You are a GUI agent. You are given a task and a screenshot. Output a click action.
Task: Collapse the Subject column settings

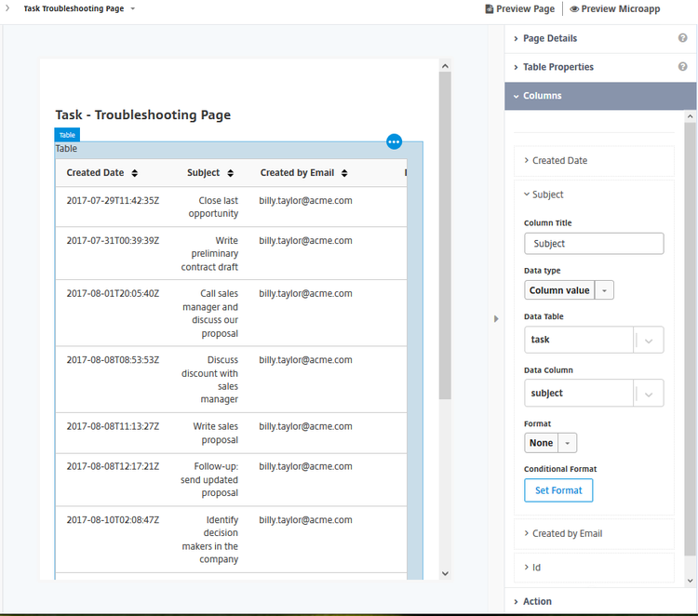coord(594,194)
